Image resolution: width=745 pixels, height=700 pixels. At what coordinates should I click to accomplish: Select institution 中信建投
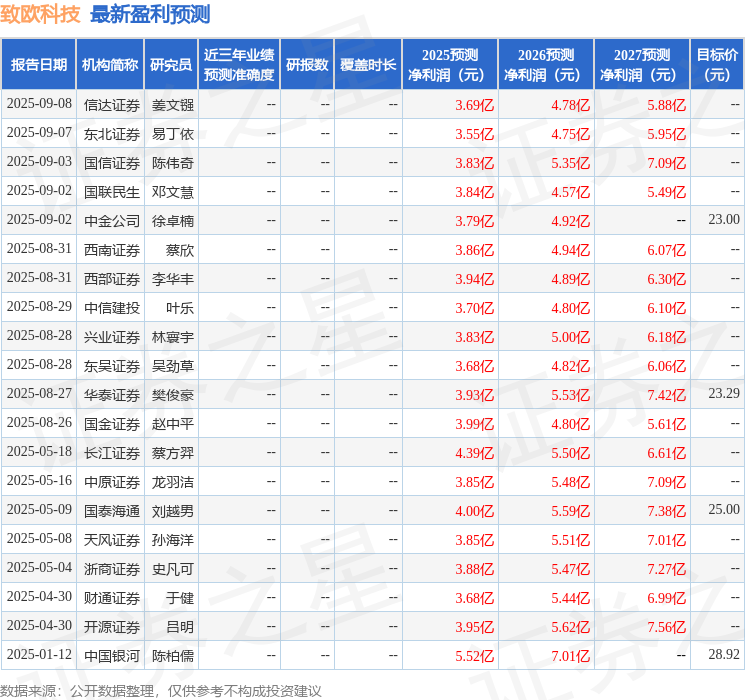(x=112, y=308)
